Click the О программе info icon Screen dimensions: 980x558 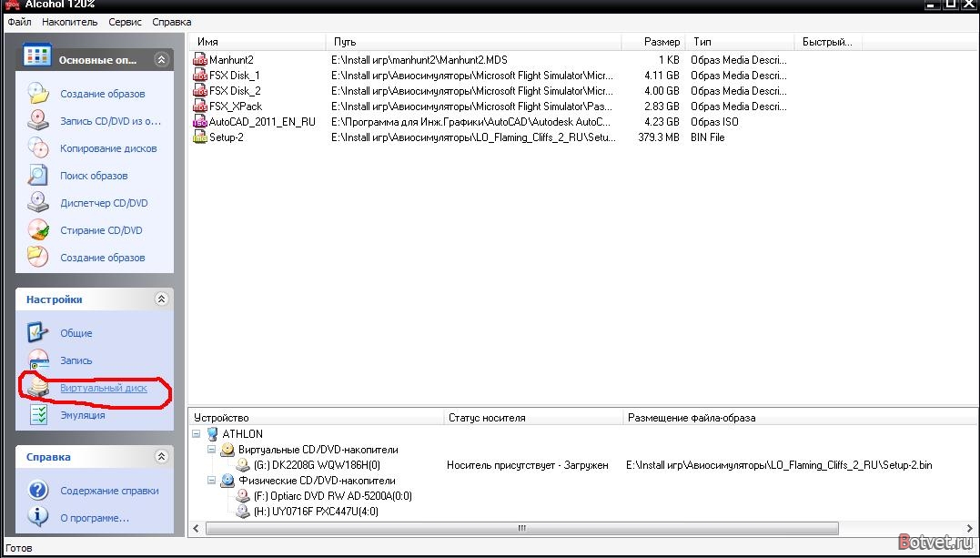(x=38, y=518)
